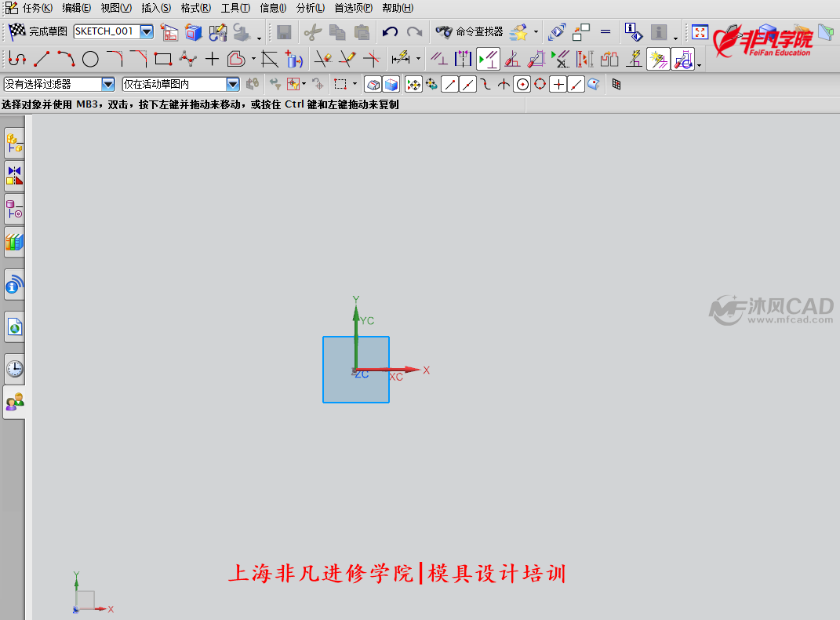Click Orient View to Sketch icon
This screenshot has height=620, width=840.
pyautogui.click(x=169, y=32)
